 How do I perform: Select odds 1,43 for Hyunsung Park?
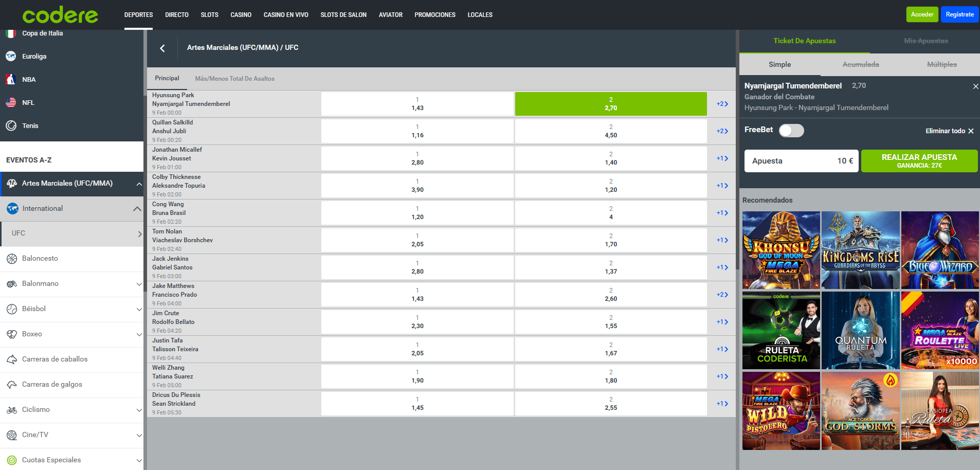click(417, 104)
